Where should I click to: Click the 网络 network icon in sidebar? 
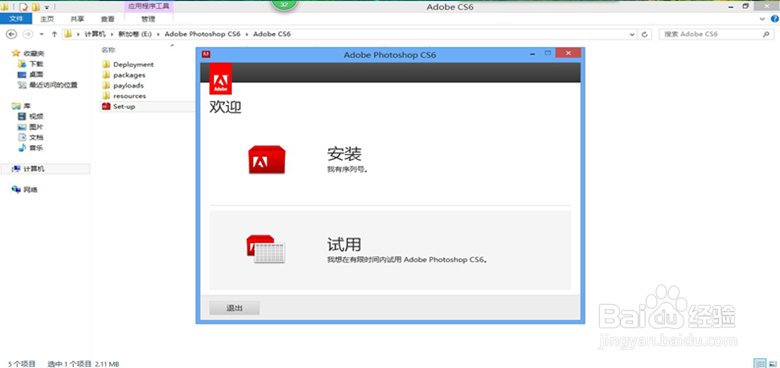(x=16, y=189)
